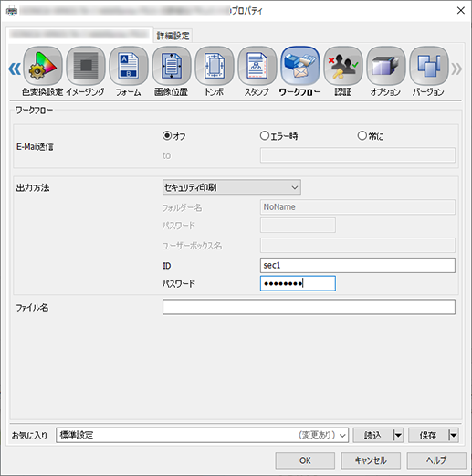Switch to the 詳細設定 tab
The height and width of the screenshot is (476, 472).
coord(173,36)
